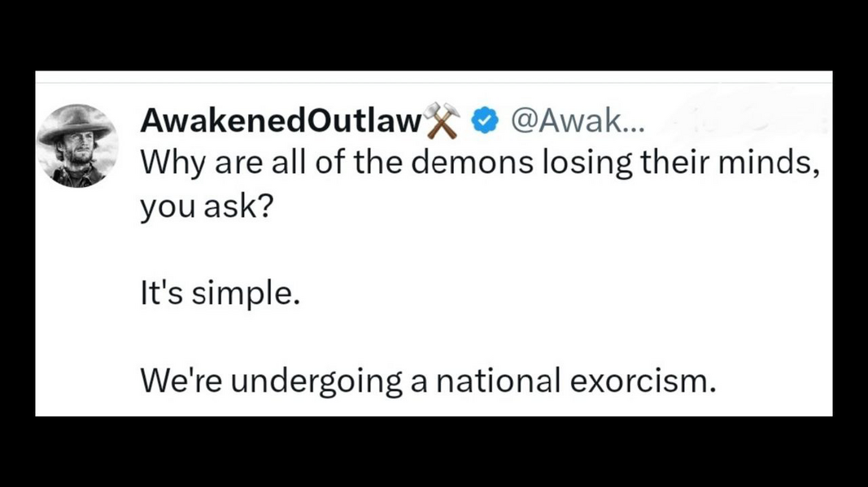Click the AwakenedOutlaw display name
Viewport: 868px width, 487px height.
pyautogui.click(x=280, y=120)
